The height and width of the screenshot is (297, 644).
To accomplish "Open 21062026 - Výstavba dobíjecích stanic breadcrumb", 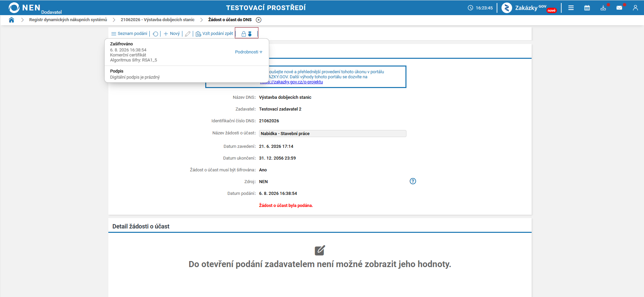I will [157, 20].
